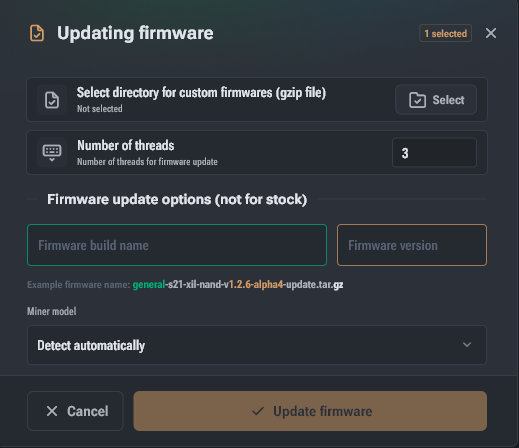Close the Updating firmware dialog
Image resolution: width=519 pixels, height=448 pixels.
pyautogui.click(x=491, y=33)
